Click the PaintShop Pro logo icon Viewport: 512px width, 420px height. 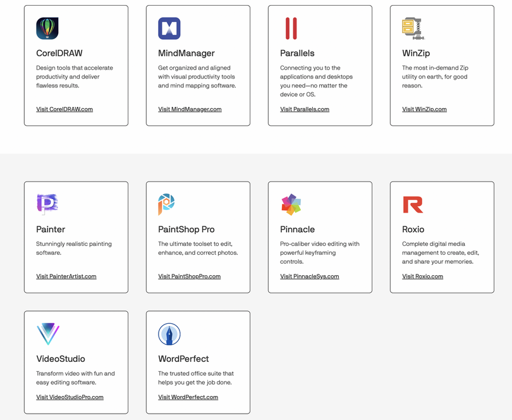pos(166,204)
